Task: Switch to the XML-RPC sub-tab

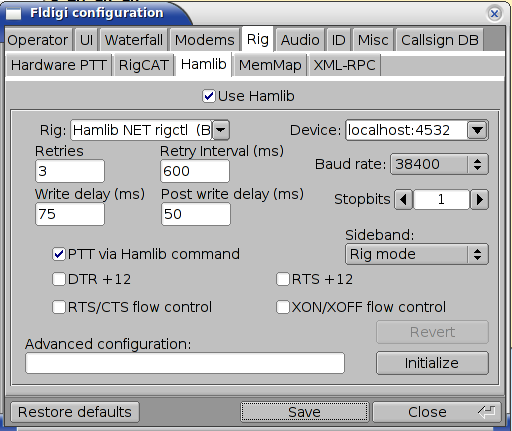Action: point(345,65)
